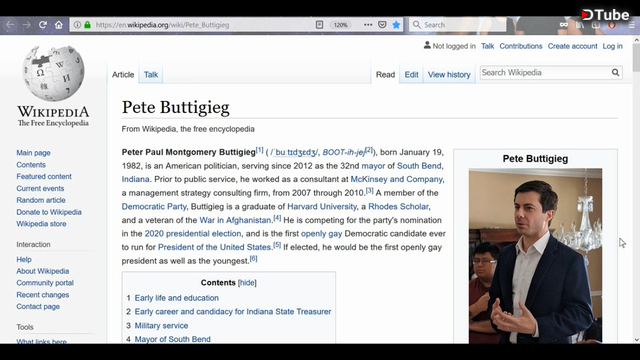Open sidebar Contents link
This screenshot has width=640, height=360.
(x=31, y=165)
